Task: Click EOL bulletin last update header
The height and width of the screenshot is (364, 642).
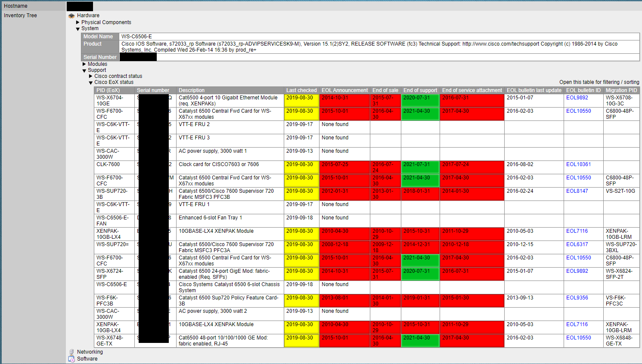Action: (x=534, y=90)
